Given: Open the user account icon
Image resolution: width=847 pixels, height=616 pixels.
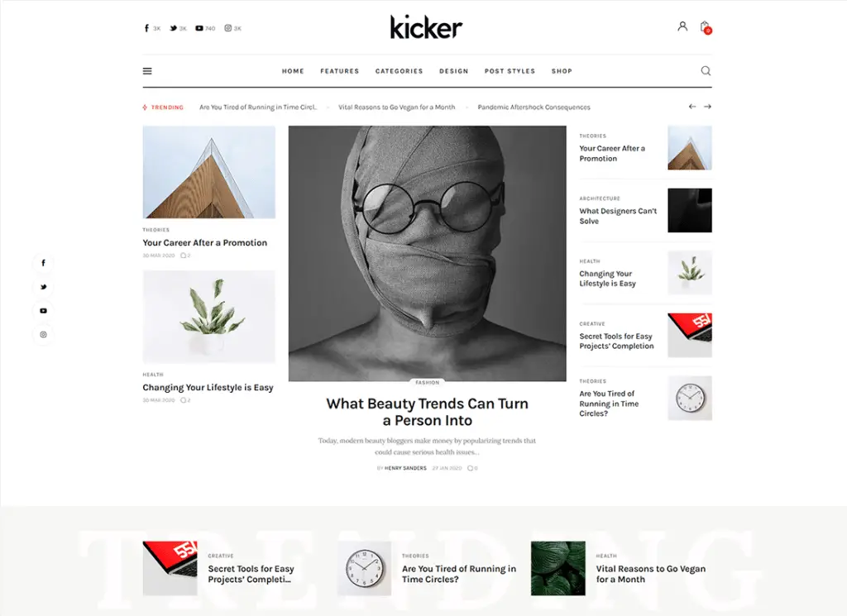Looking at the screenshot, I should [x=682, y=26].
